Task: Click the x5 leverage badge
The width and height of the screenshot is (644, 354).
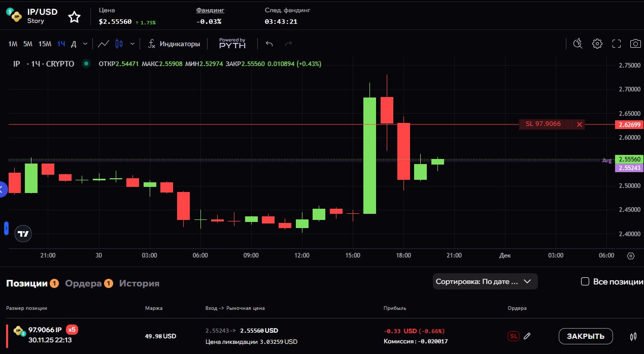Action: click(x=72, y=330)
